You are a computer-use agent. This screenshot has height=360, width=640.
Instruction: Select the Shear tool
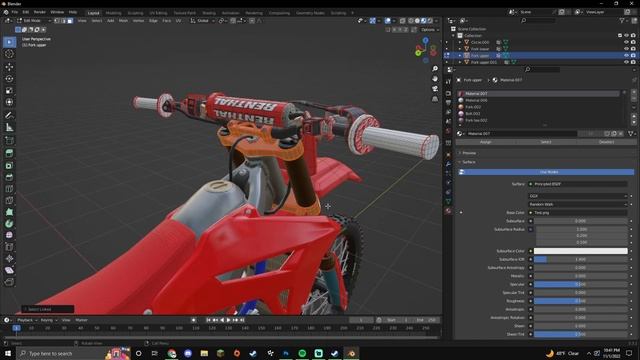[9, 270]
